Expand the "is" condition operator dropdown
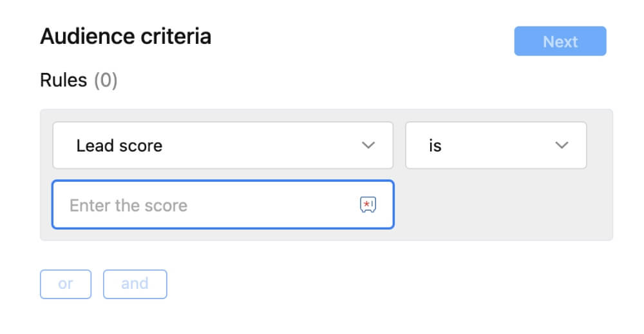 (495, 145)
